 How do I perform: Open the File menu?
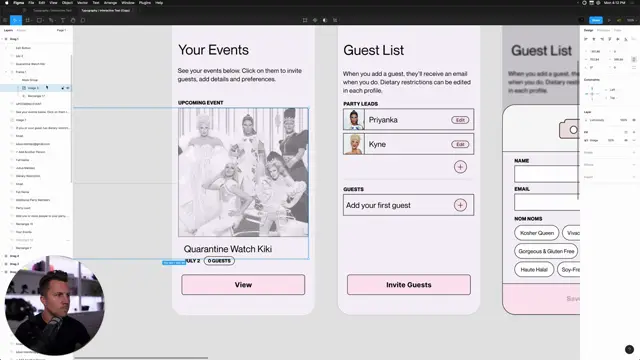(31, 3)
